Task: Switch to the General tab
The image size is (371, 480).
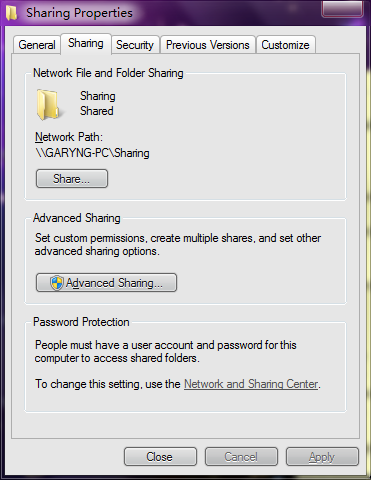Action: [x=37, y=45]
